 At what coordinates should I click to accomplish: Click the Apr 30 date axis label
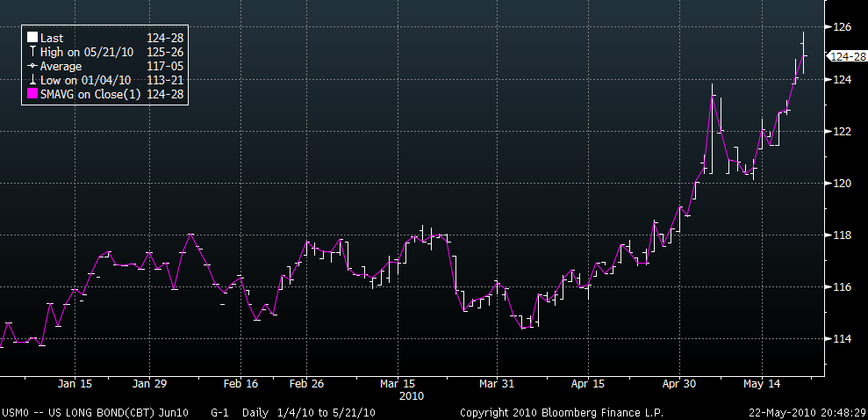tap(679, 383)
